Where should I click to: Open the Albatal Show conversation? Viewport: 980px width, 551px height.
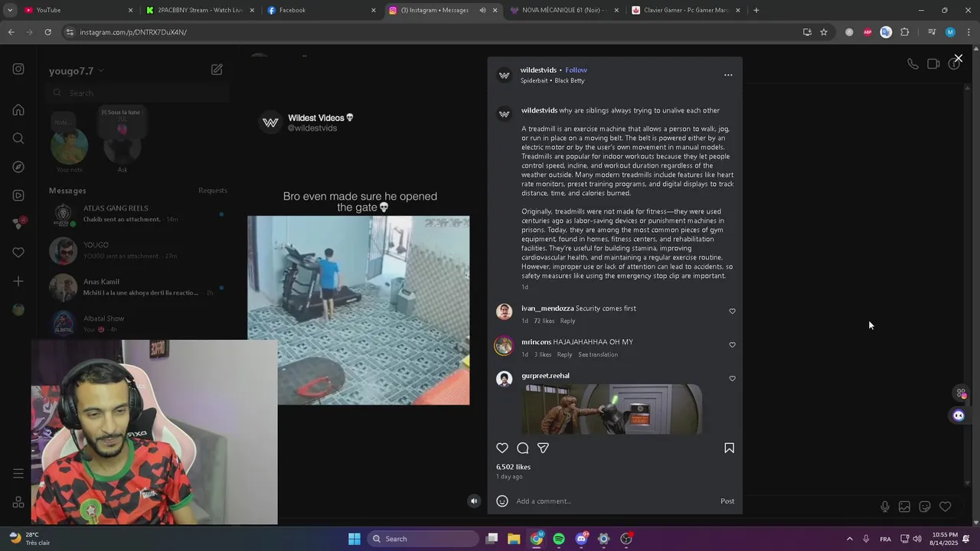[138, 324]
